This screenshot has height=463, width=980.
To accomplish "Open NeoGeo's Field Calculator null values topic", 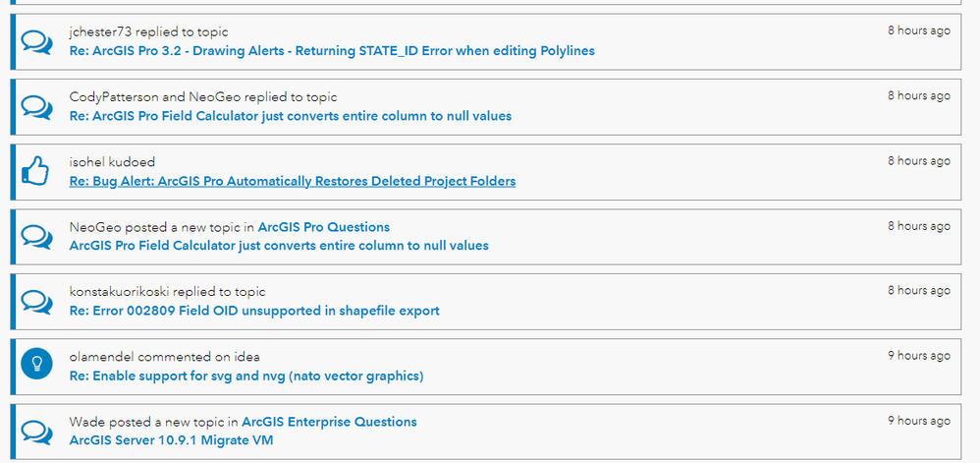I will pos(279,245).
